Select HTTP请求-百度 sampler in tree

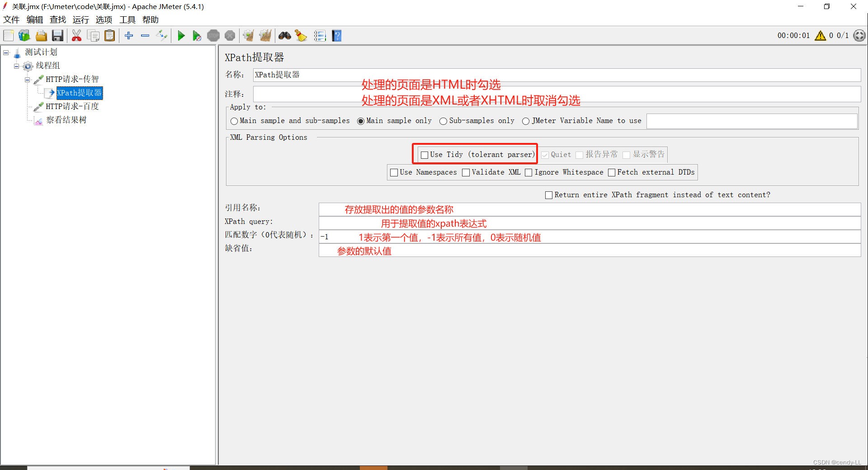[x=72, y=106]
